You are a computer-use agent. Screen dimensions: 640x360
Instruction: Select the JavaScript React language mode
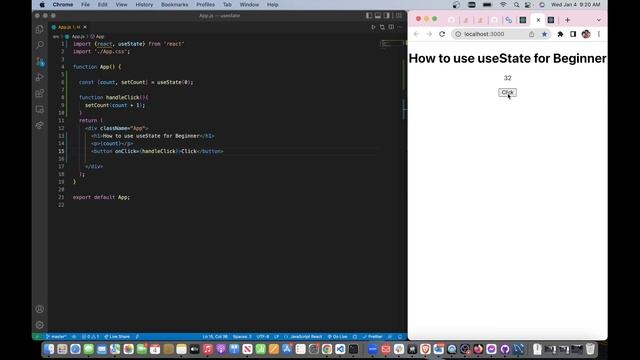pyautogui.click(x=306, y=336)
